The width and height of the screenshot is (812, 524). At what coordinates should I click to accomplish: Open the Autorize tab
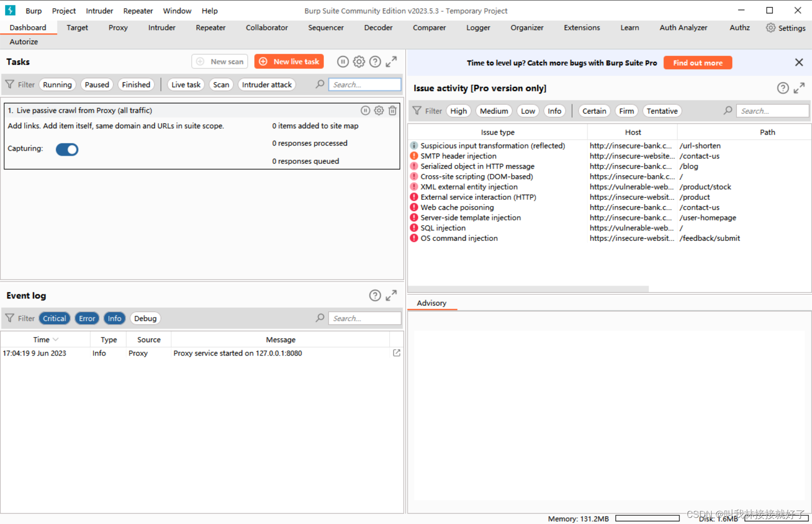tap(24, 42)
